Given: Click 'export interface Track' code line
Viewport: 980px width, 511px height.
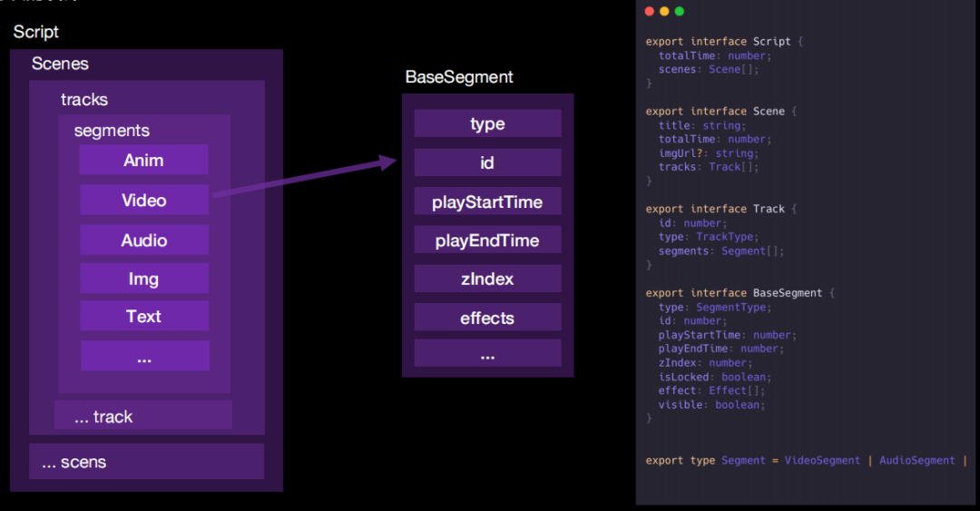Looking at the screenshot, I should (x=720, y=209).
